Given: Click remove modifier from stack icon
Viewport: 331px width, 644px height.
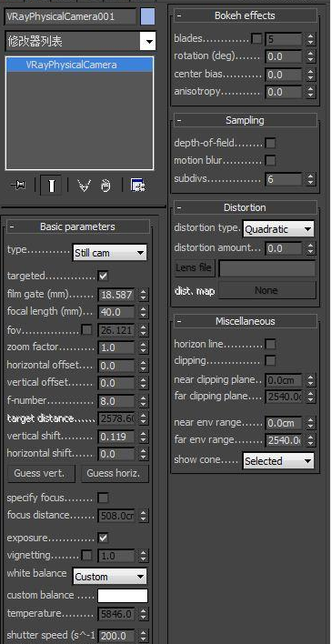Looking at the screenshot, I should coord(106,186).
